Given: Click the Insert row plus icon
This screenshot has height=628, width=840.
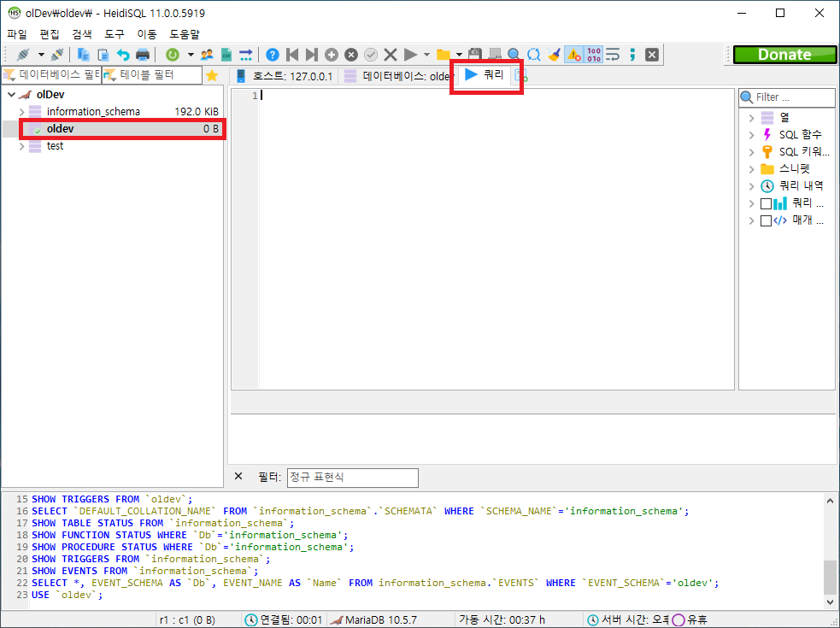Looking at the screenshot, I should (x=331, y=55).
